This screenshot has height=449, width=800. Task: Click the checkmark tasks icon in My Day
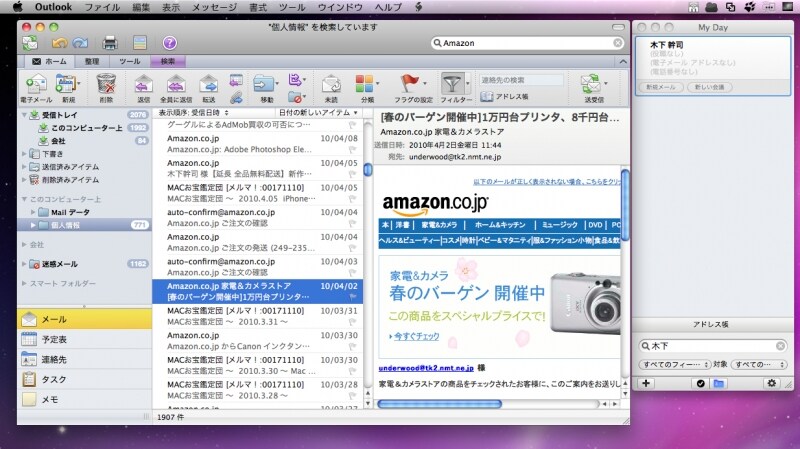pos(701,383)
